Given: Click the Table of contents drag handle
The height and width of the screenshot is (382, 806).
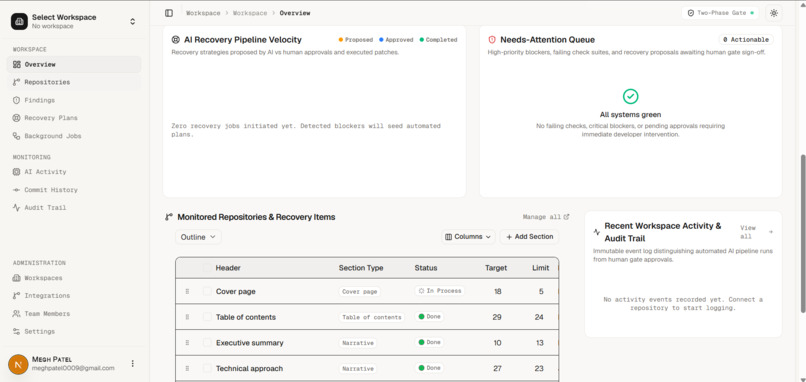Looking at the screenshot, I should tap(187, 317).
